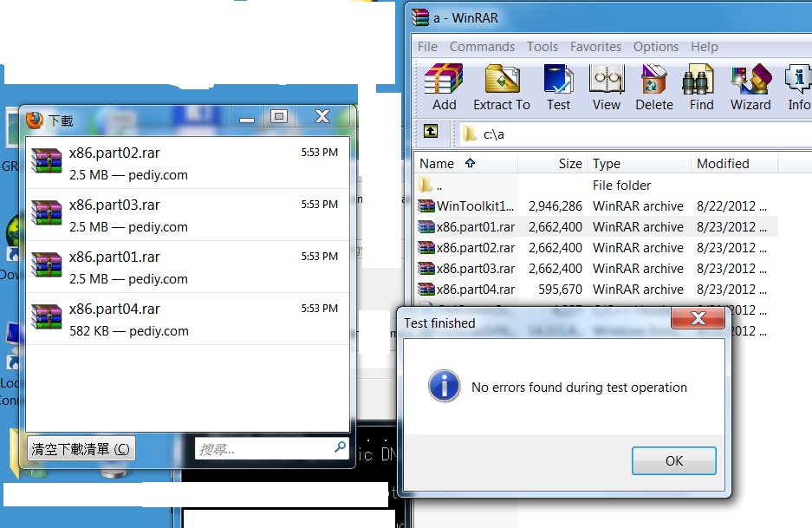Select x86.part02.rar icon in WinRAR file list
The height and width of the screenshot is (528, 812).
coord(426,248)
